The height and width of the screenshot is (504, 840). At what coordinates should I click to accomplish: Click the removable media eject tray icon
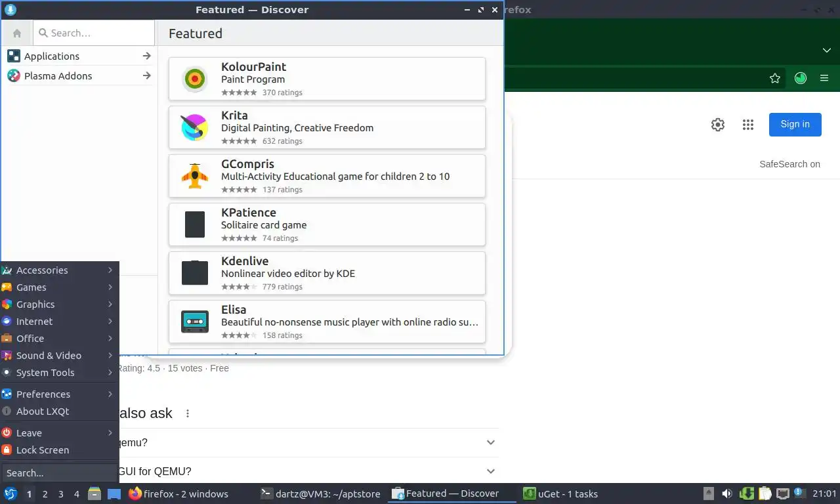point(709,493)
